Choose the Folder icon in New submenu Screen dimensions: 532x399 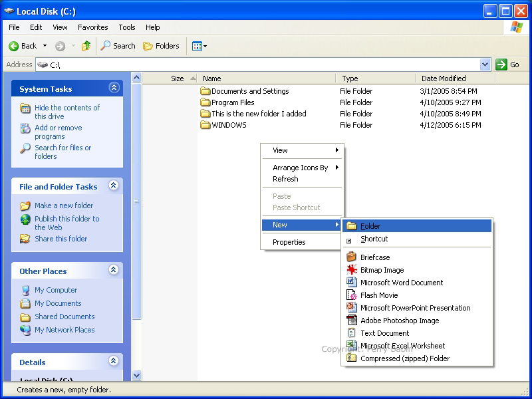(352, 226)
